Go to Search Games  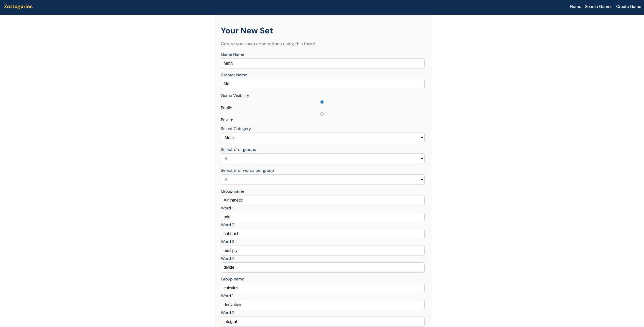pyautogui.click(x=598, y=7)
